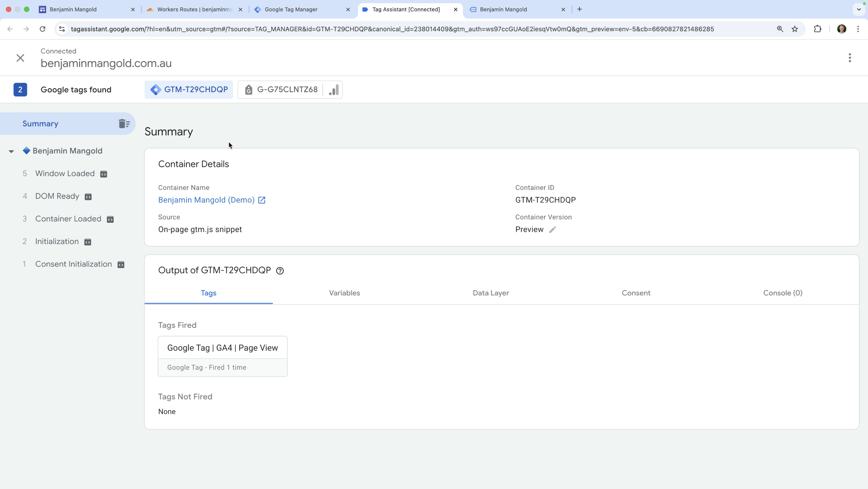Bookmark this page with the star icon

click(795, 29)
